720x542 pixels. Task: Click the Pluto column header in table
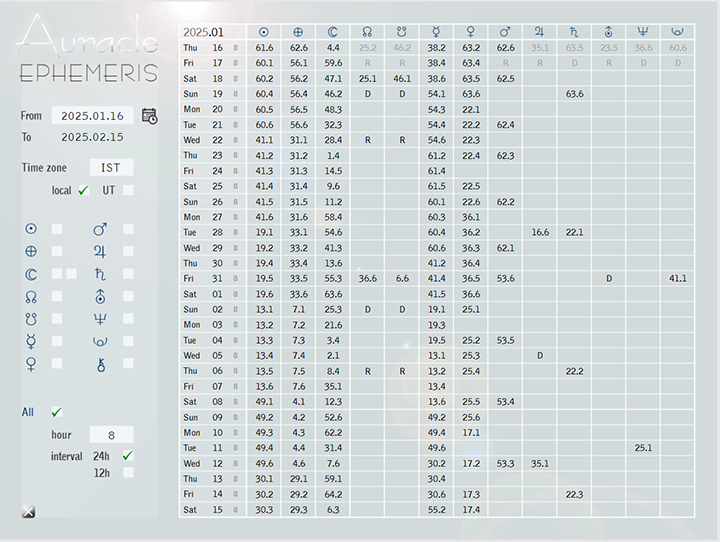[x=677, y=32]
